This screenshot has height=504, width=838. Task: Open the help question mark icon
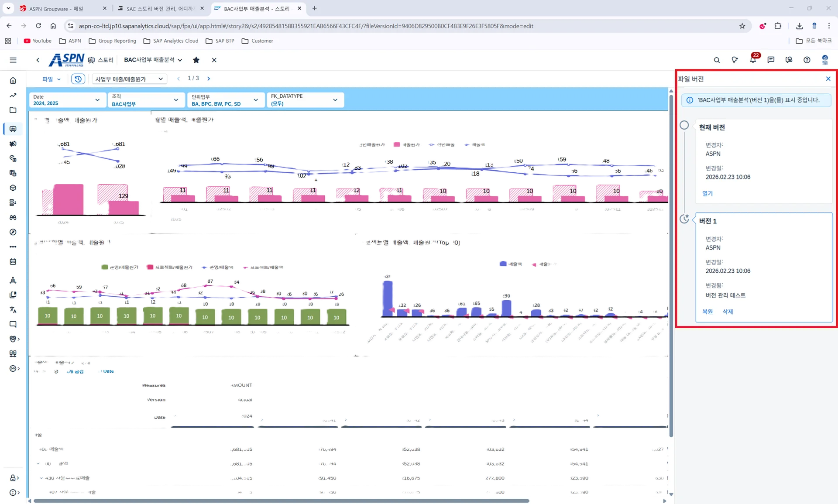[807, 60]
